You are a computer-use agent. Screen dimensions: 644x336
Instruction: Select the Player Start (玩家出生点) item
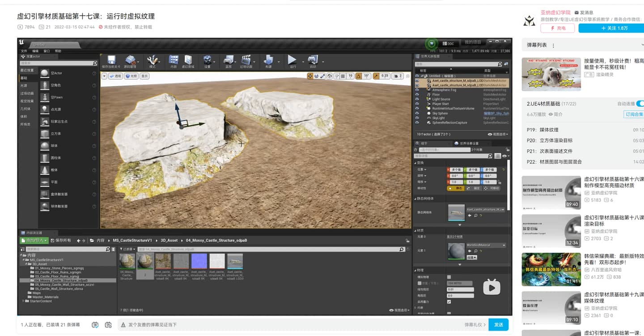tap(68, 121)
